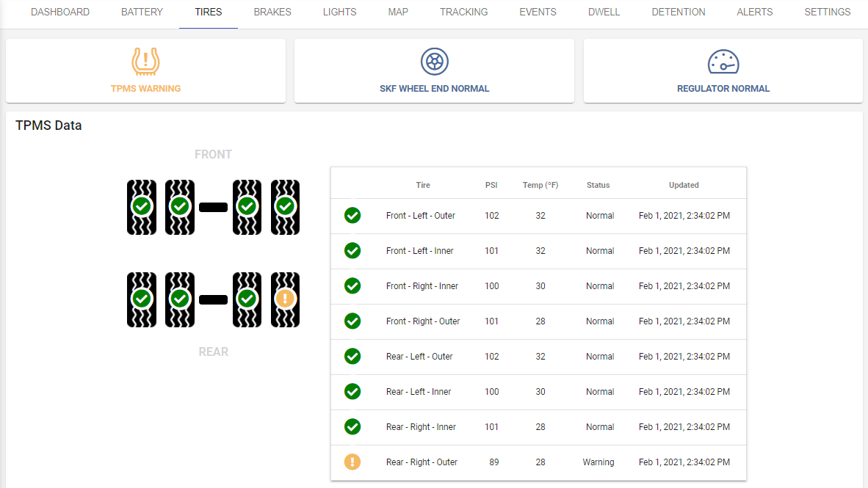Click the green status check for Rear - Left - Outer
This screenshot has height=488, width=868.
point(352,357)
